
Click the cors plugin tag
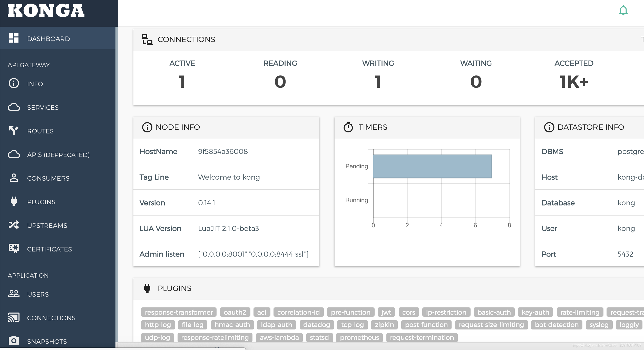(409, 312)
